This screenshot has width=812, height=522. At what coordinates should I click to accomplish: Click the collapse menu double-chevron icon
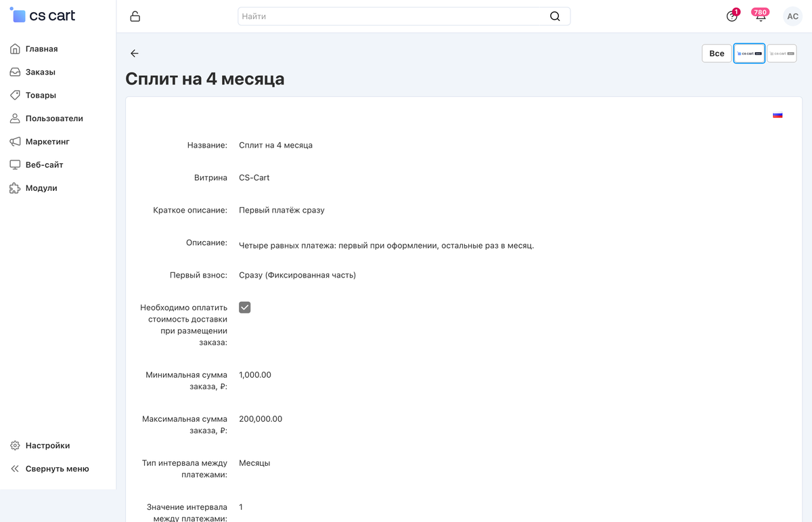click(x=15, y=469)
